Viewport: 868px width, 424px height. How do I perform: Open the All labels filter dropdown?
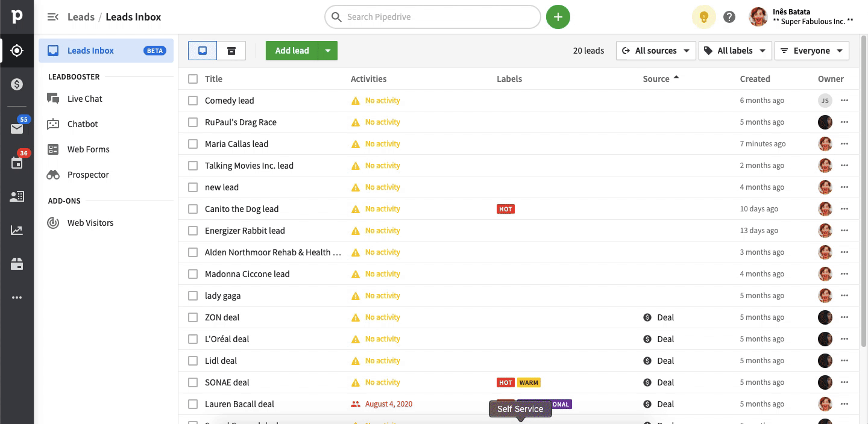pos(735,51)
